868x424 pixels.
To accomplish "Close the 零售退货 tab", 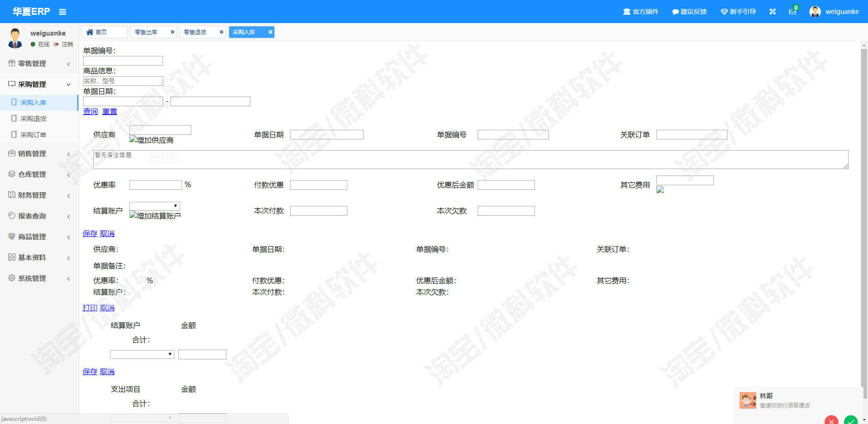I will [221, 32].
